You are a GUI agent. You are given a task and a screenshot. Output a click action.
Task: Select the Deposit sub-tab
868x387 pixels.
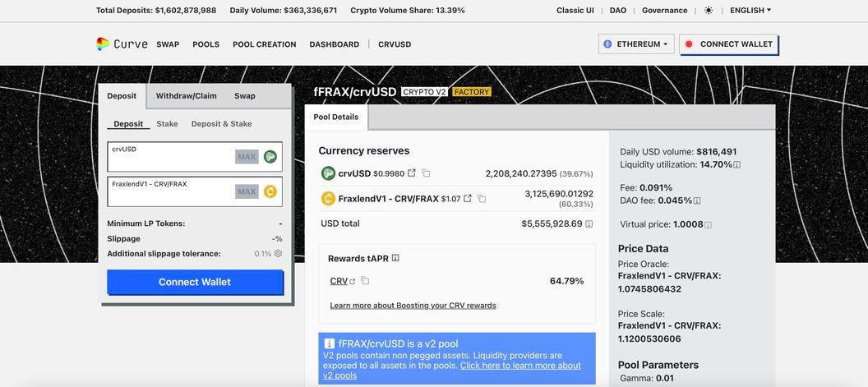(128, 124)
